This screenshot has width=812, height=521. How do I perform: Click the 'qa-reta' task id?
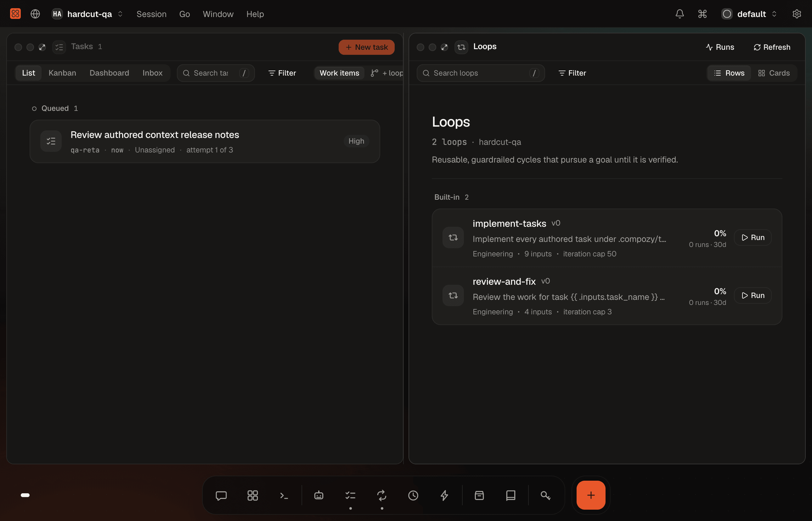coord(85,150)
